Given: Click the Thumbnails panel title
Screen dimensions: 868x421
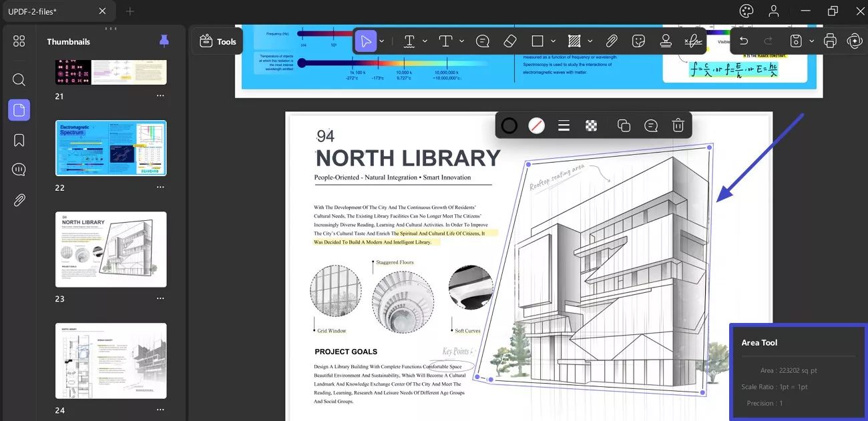Looking at the screenshot, I should [68, 41].
